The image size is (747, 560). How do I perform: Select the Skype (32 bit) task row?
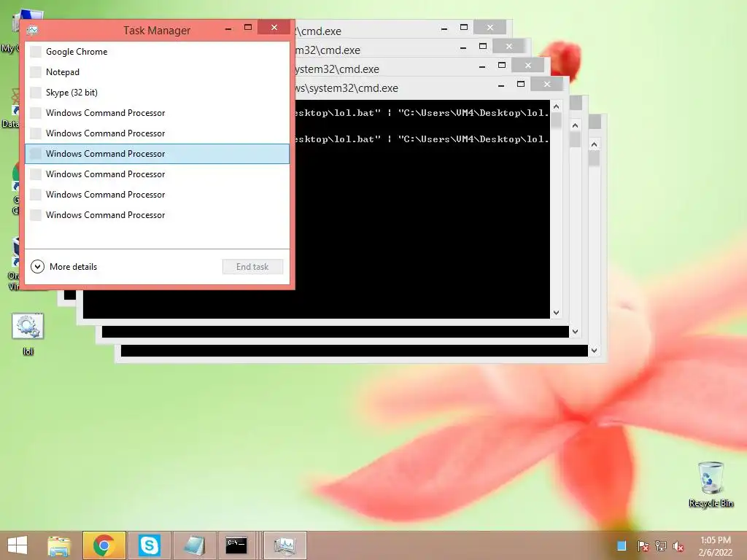158,93
